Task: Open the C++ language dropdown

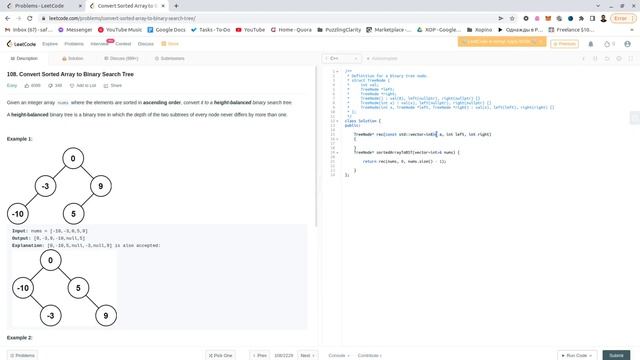Action: pyautogui.click(x=341, y=58)
